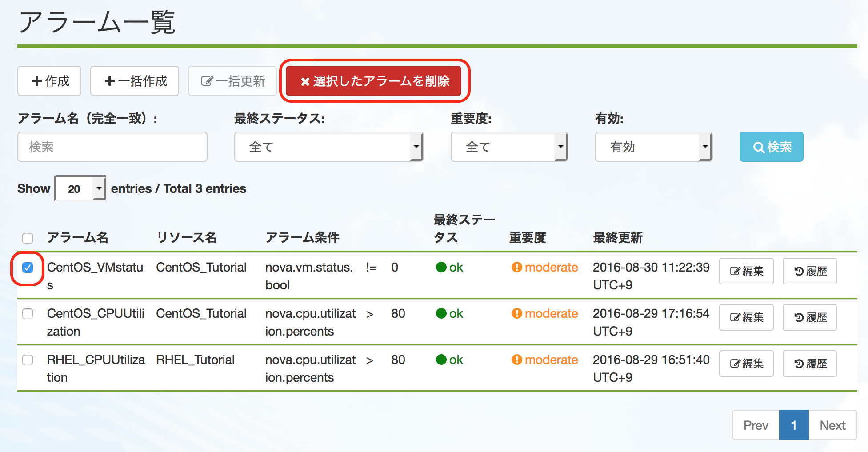Edit the RHEL_CPUUtilization alarm via 編集
The image size is (868, 452).
[746, 364]
